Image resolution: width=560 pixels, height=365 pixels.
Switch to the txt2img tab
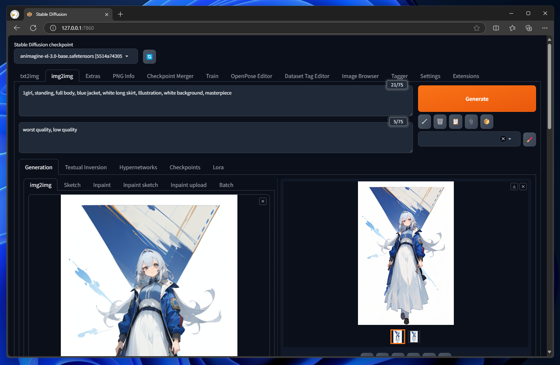29,76
